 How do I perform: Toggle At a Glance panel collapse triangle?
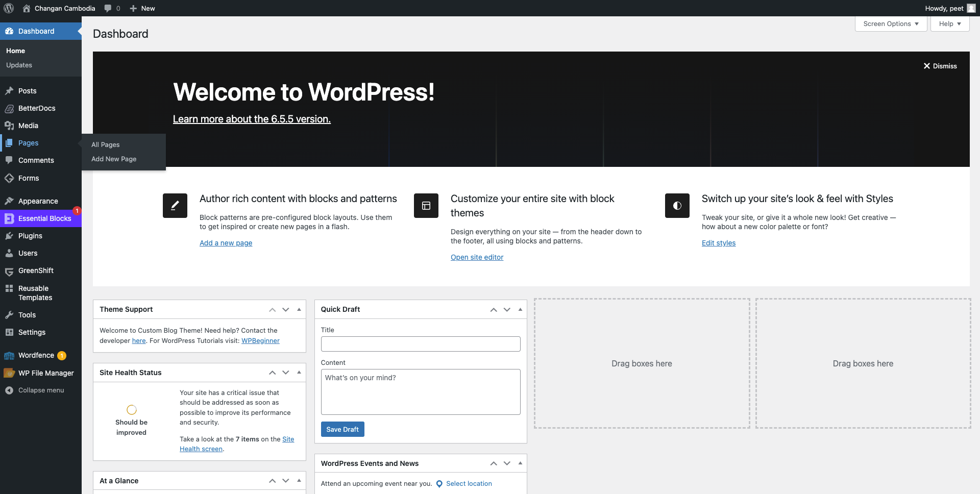click(299, 481)
